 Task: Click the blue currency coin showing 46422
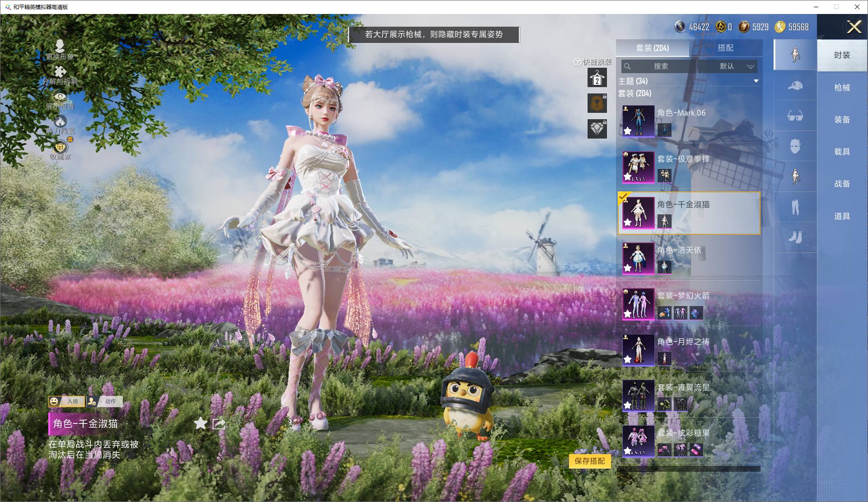tap(680, 27)
